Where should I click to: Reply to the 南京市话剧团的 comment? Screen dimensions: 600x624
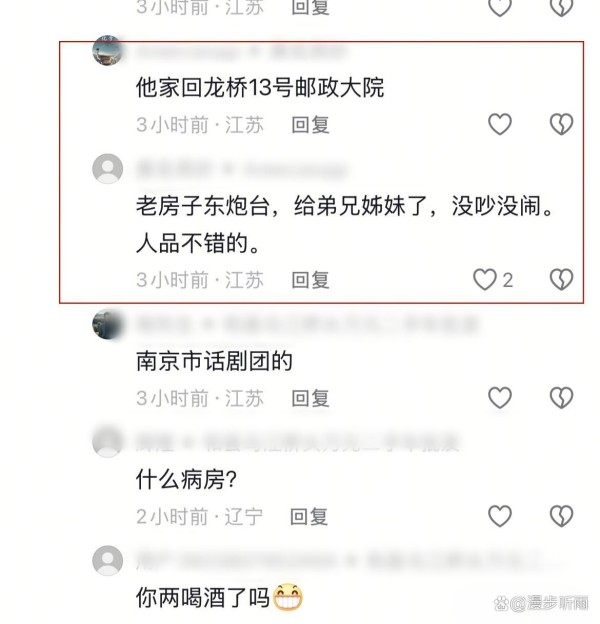click(x=310, y=398)
